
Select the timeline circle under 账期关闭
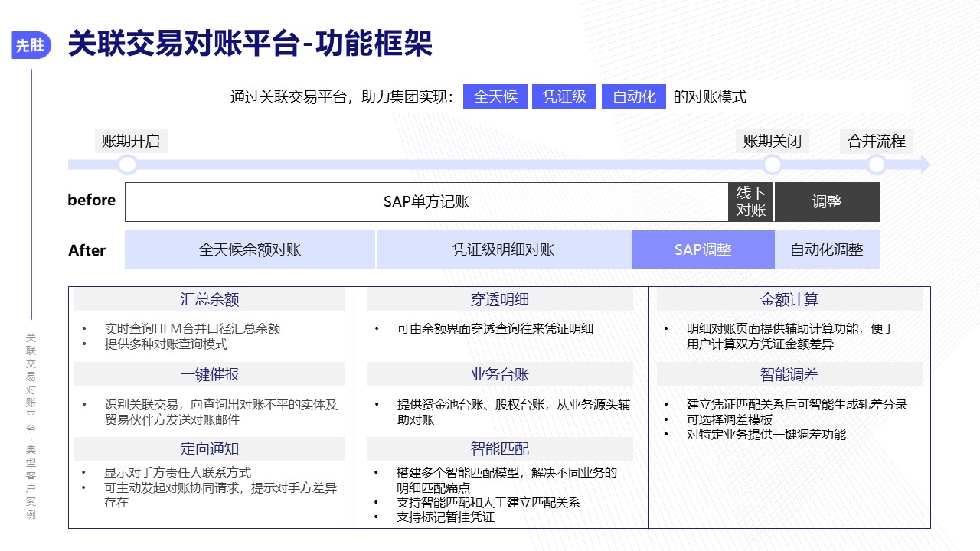(773, 165)
